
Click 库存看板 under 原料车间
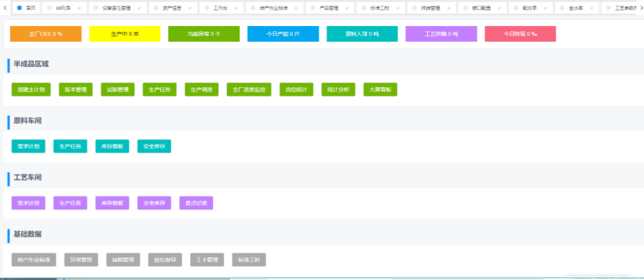pyautogui.click(x=112, y=146)
